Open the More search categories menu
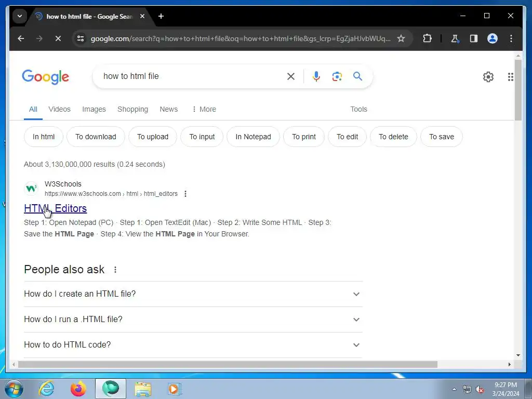This screenshot has height=399, width=532. pyautogui.click(x=204, y=109)
